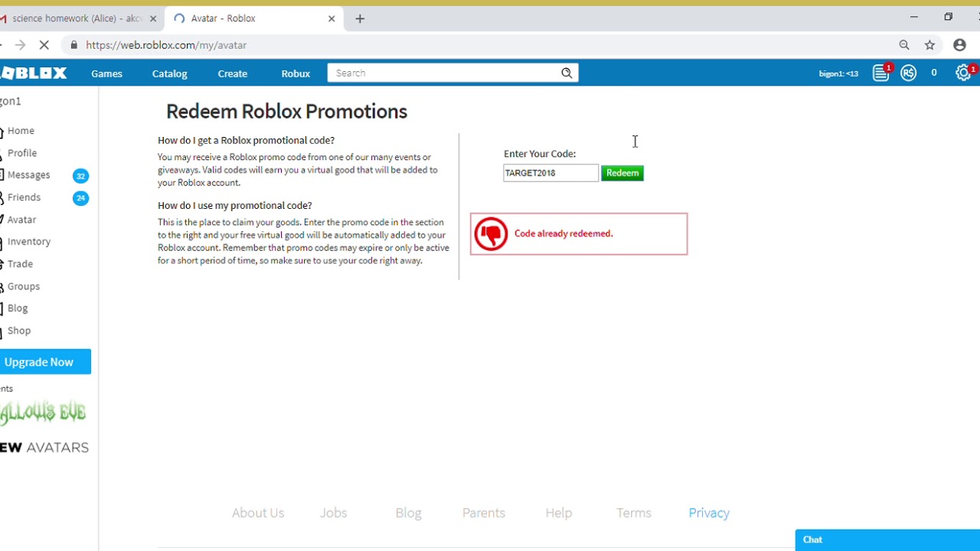Open the settings gear icon

(963, 73)
